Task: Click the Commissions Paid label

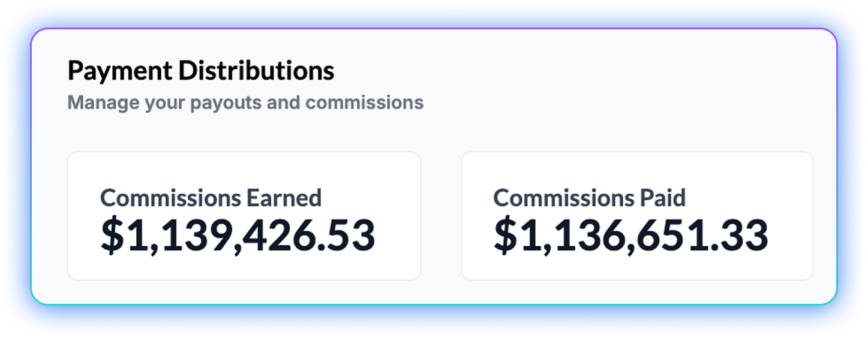Action: (589, 198)
